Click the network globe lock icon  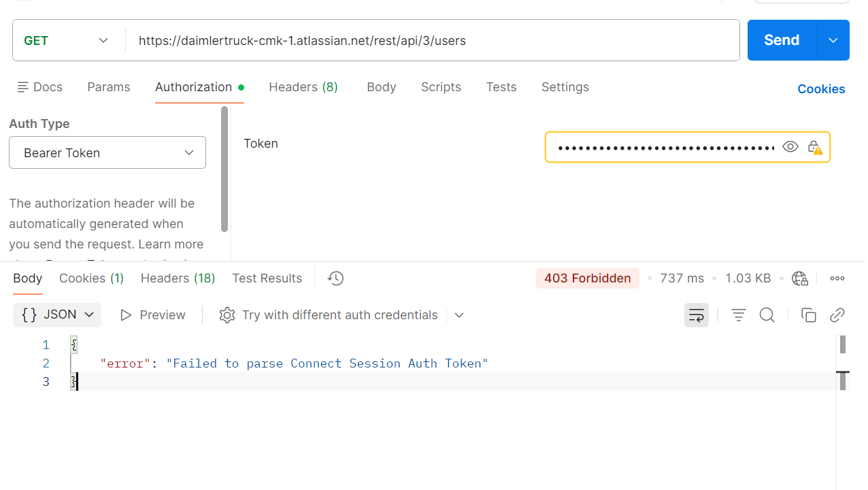(800, 278)
